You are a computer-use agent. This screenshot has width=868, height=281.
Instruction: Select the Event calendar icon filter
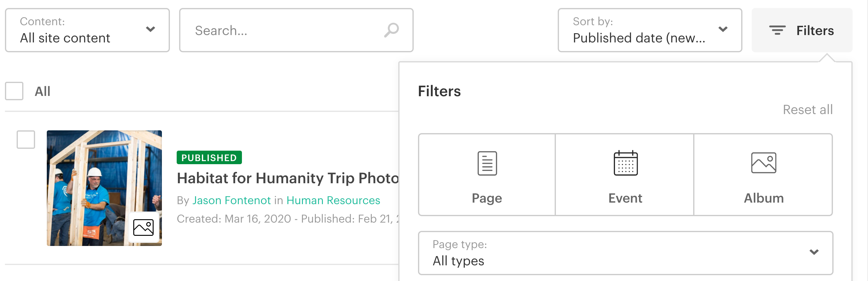tap(625, 164)
